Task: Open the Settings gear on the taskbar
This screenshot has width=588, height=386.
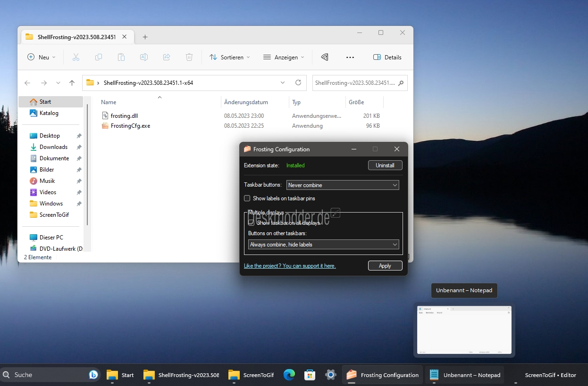Action: 330,375
